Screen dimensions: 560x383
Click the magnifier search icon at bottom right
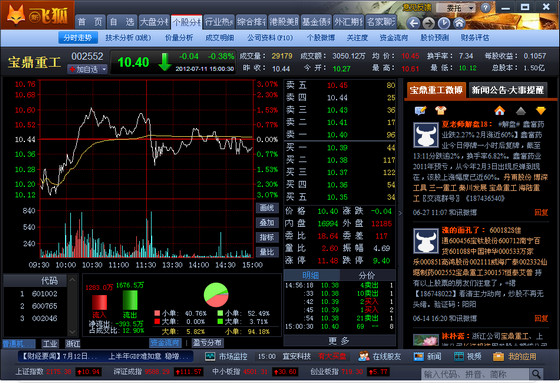[x=536, y=374]
